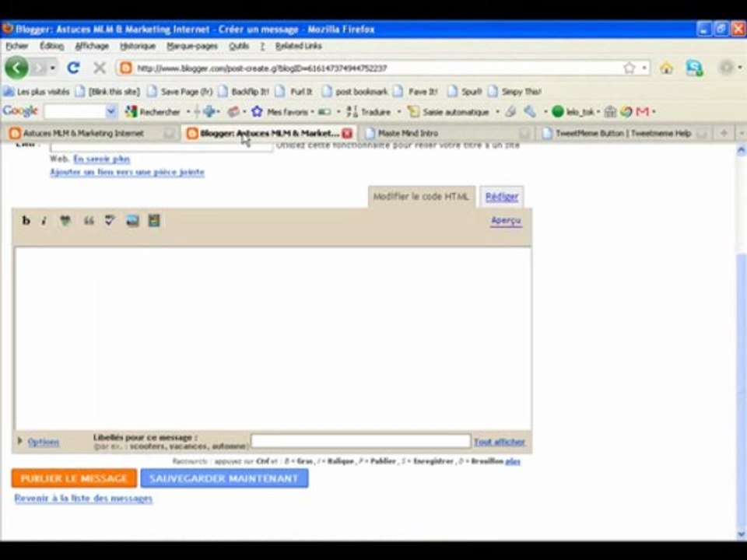Run the spell check icon in editor
This screenshot has height=560, width=747.
coord(110,220)
